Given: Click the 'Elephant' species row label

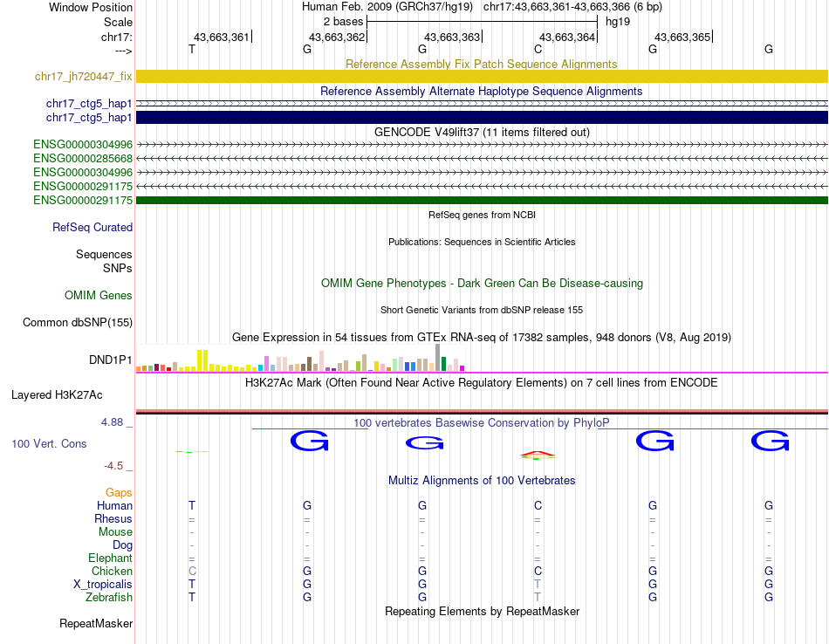Looking at the screenshot, I should [110, 558].
